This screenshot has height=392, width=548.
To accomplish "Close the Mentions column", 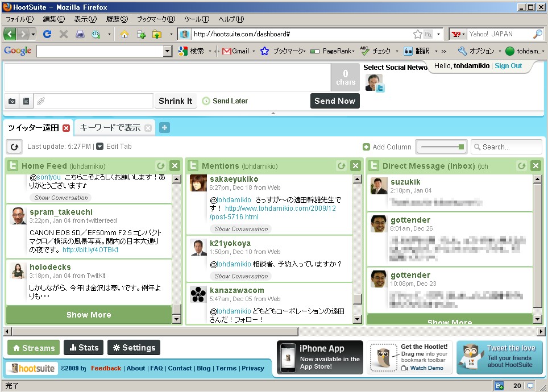I will tap(355, 165).
